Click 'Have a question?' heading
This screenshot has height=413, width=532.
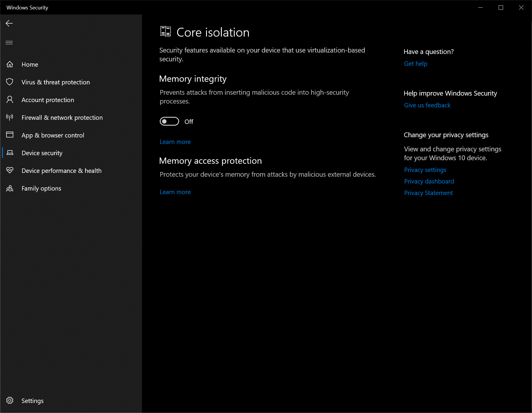click(429, 52)
